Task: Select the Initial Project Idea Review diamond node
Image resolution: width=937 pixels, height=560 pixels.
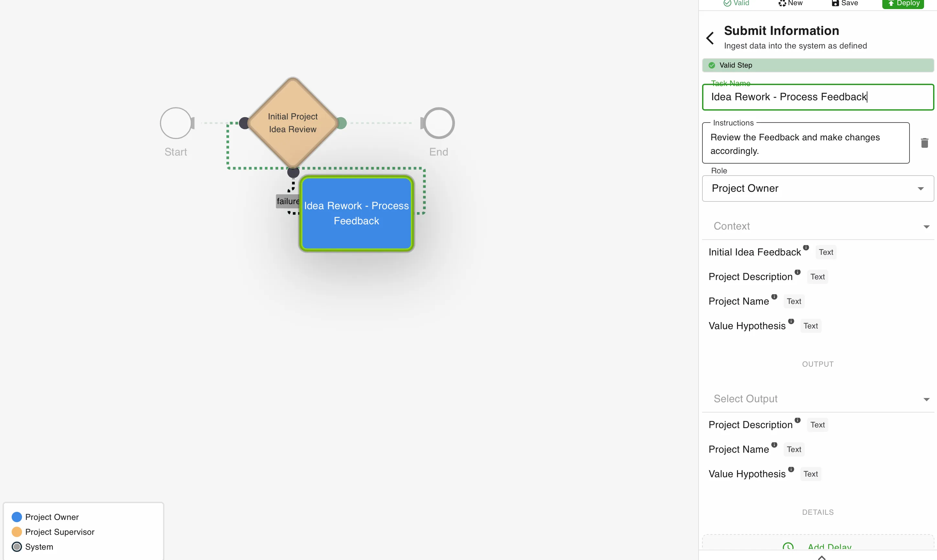Action: (292, 123)
